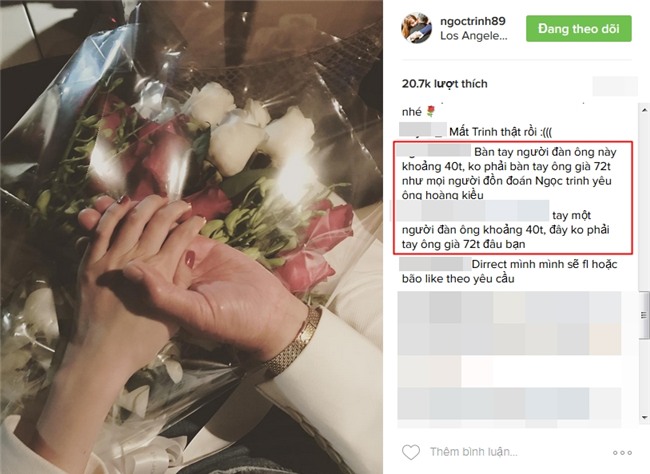Click the ngoctrinh89 profile avatar
Image resolution: width=650 pixels, height=474 pixels.
coord(416,28)
